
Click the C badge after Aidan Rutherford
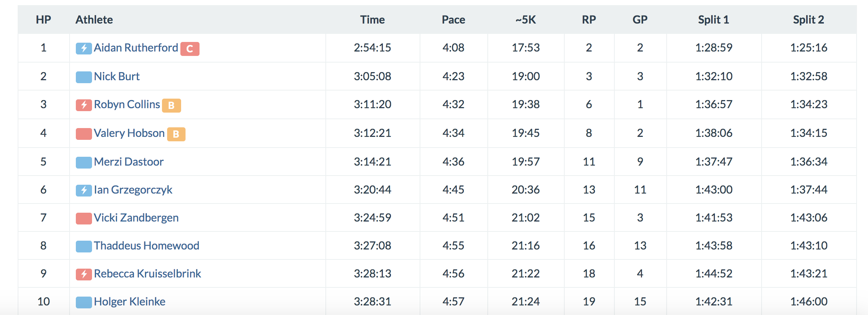point(190,49)
